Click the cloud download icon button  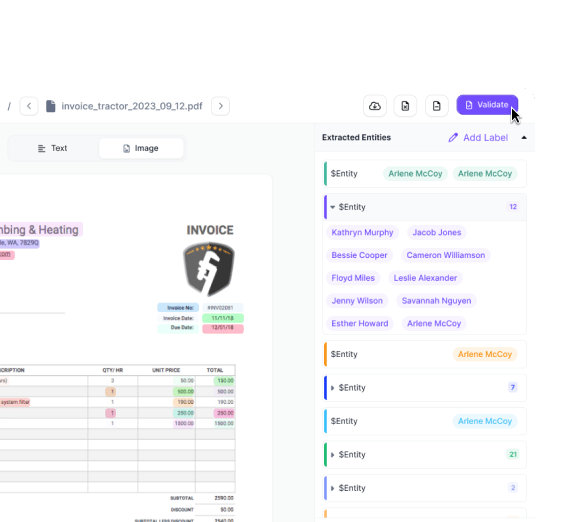tap(375, 106)
